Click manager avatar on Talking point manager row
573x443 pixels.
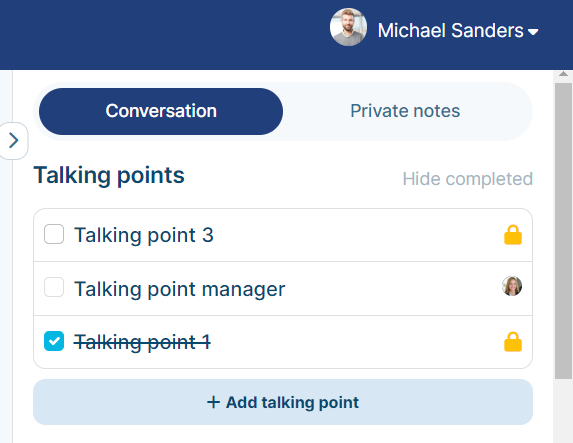tap(512, 286)
